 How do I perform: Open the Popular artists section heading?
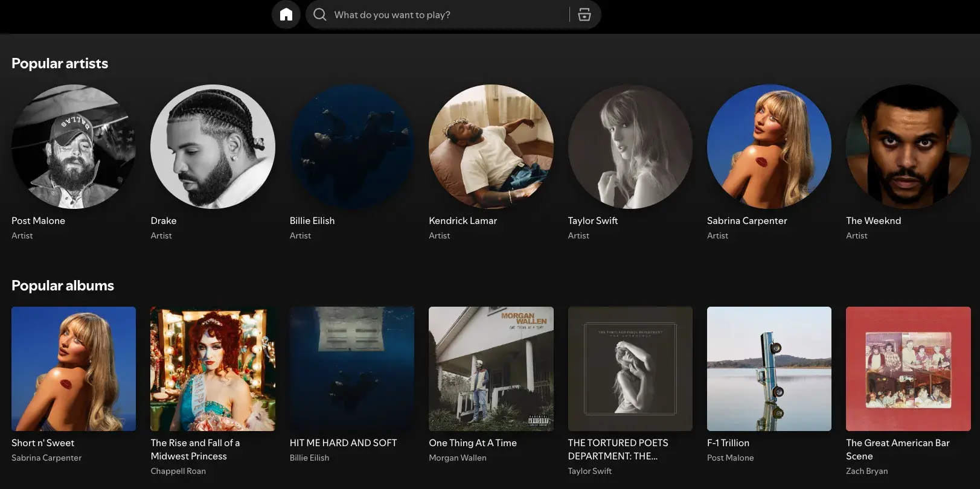point(60,63)
